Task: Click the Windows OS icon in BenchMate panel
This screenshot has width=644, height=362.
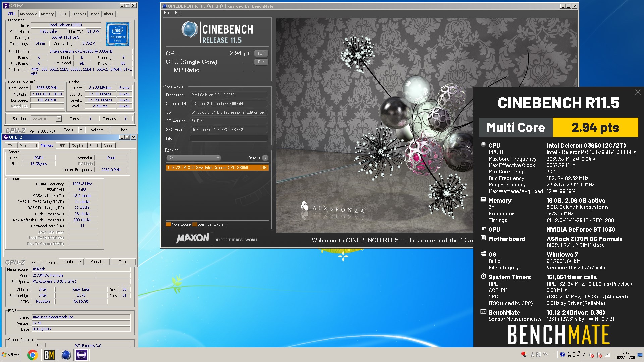Action: point(483,254)
